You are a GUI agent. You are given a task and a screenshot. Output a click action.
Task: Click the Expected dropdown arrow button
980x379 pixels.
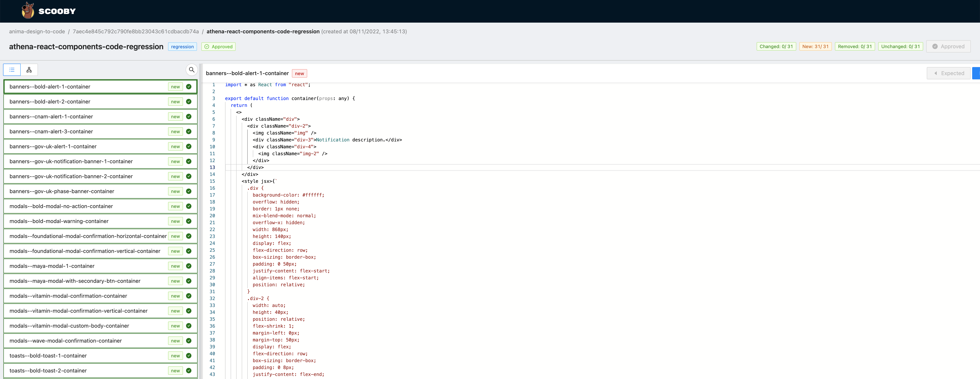[936, 73]
